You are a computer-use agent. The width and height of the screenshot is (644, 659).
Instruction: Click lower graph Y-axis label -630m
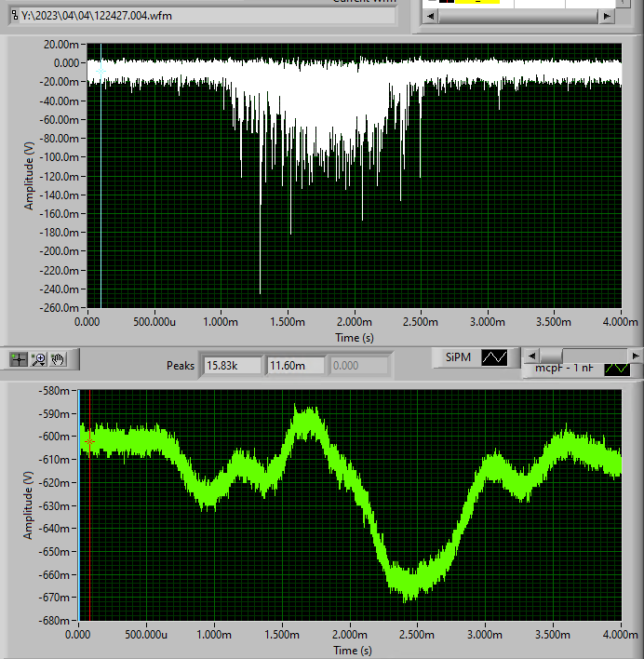pyautogui.click(x=54, y=506)
